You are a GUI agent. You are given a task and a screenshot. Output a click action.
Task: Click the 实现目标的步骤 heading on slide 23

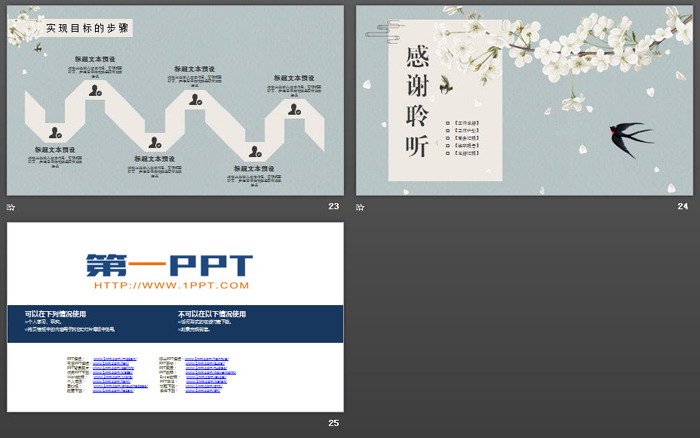88,28
